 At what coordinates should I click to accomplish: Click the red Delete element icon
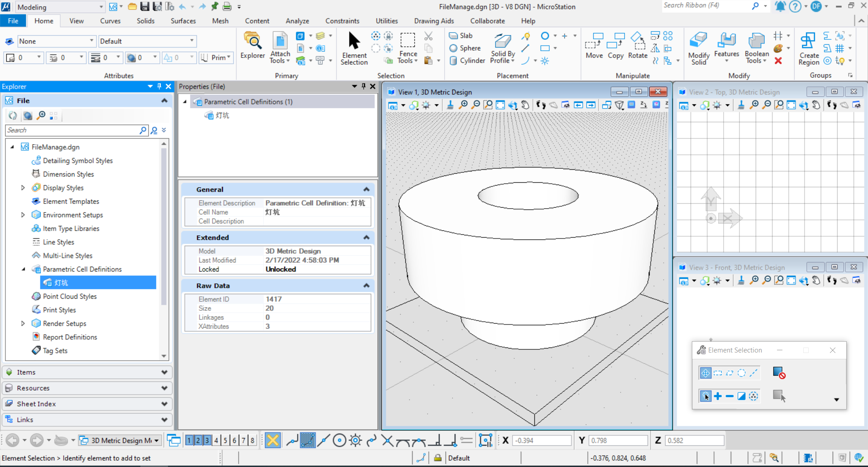(x=778, y=61)
